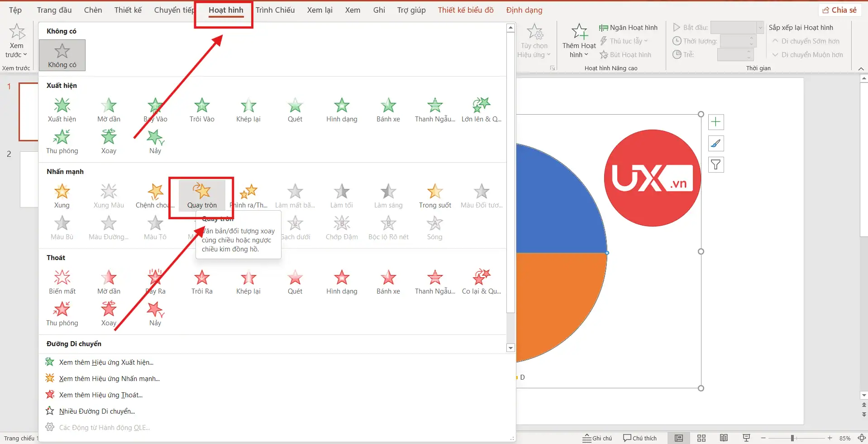Open the chart styles brush icon
The image size is (868, 444).
(x=715, y=144)
